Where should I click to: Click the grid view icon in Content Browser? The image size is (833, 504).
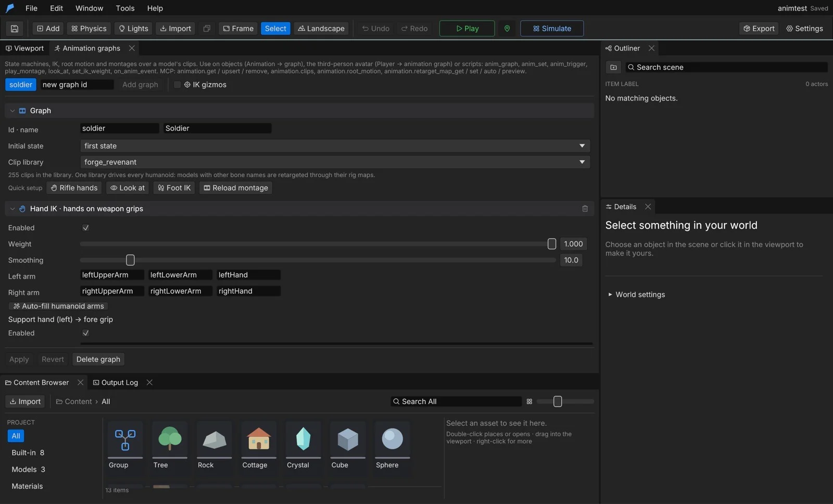tap(529, 401)
